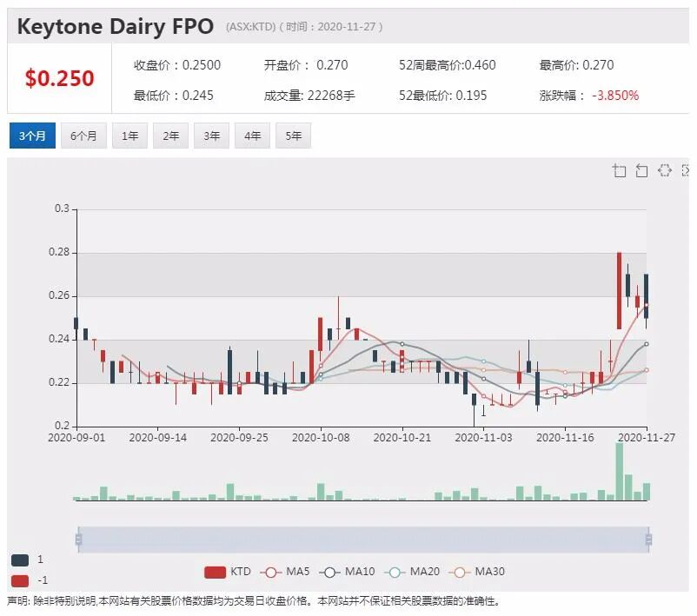Click the 时间:2020-11-27 date text

click(331, 27)
